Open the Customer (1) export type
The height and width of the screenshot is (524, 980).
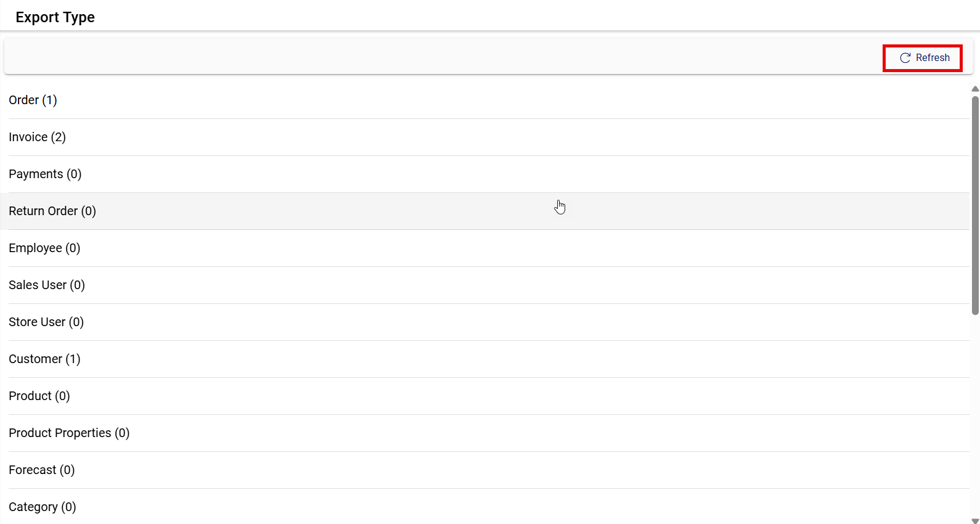pos(44,359)
